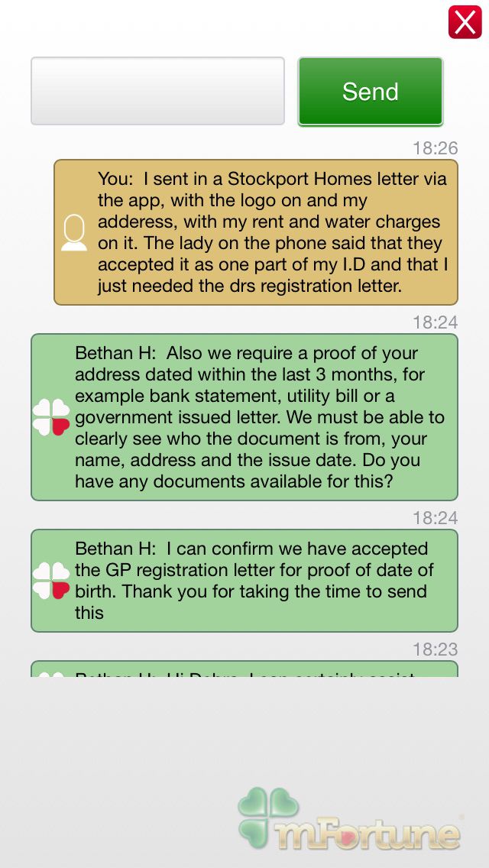Tap the 18:24 timestamp above GP letter message

coord(436,517)
